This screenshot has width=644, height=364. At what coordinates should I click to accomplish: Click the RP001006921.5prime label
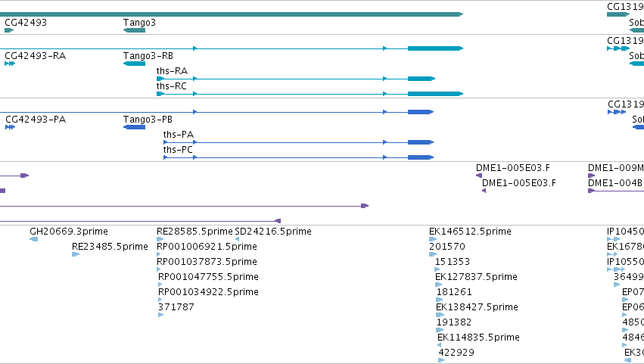[x=207, y=247]
